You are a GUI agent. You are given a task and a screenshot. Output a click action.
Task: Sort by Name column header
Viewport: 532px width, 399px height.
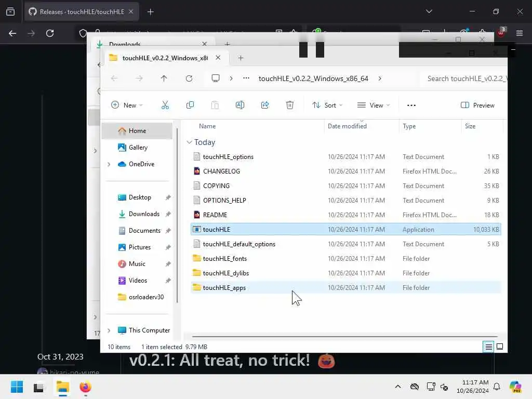pos(207,126)
